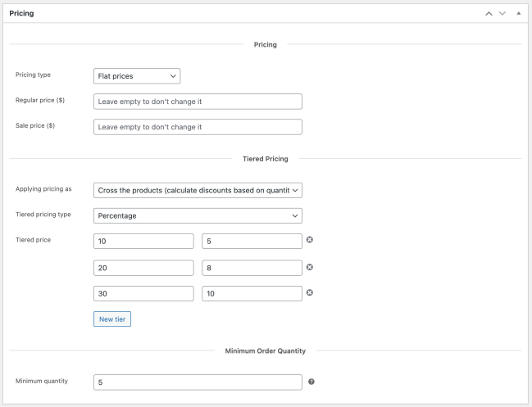This screenshot has width=532, height=407.
Task: Select the quantity field containing 10
Action: click(143, 241)
